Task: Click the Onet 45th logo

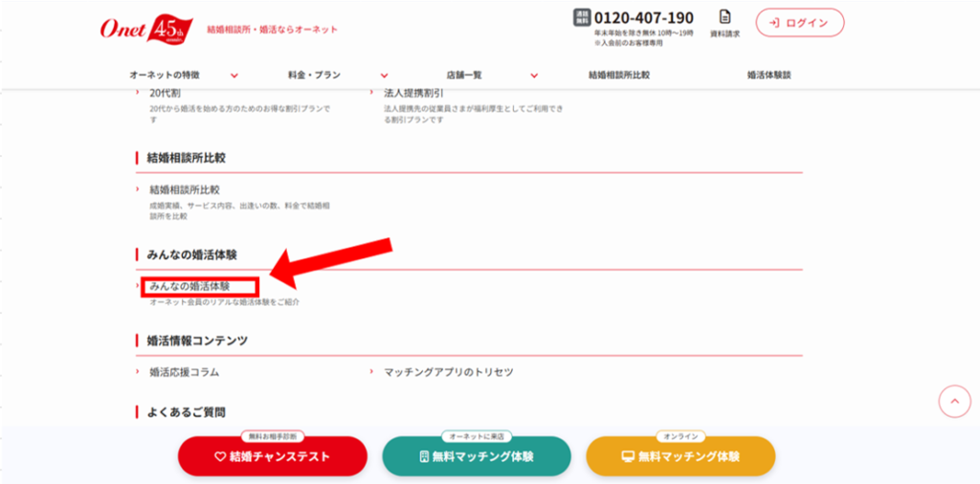Action: (146, 28)
